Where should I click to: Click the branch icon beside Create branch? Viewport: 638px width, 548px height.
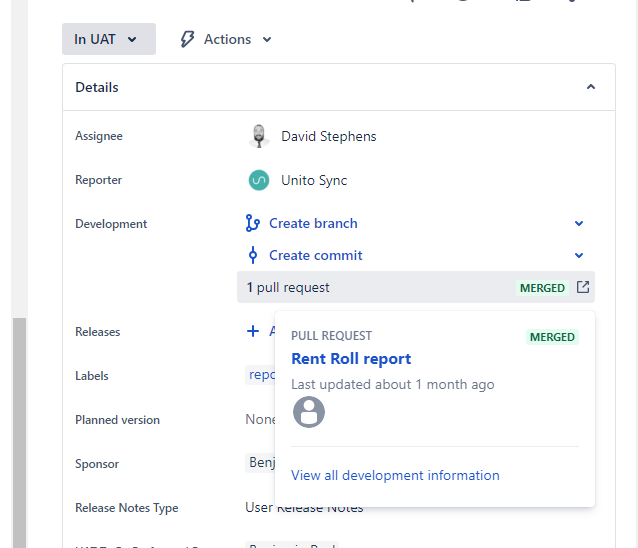tap(253, 223)
